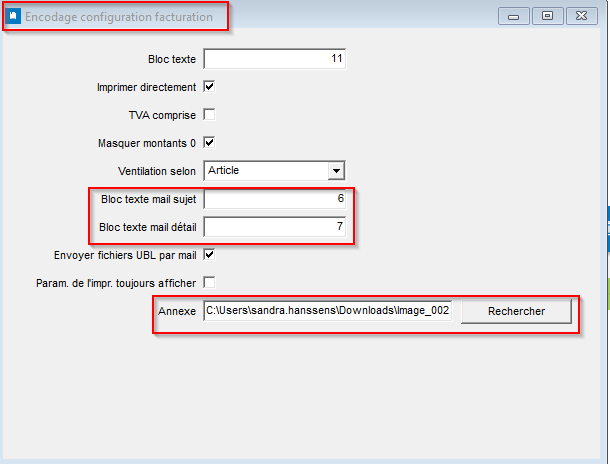Click the window title text
The image size is (610, 464).
119,17
